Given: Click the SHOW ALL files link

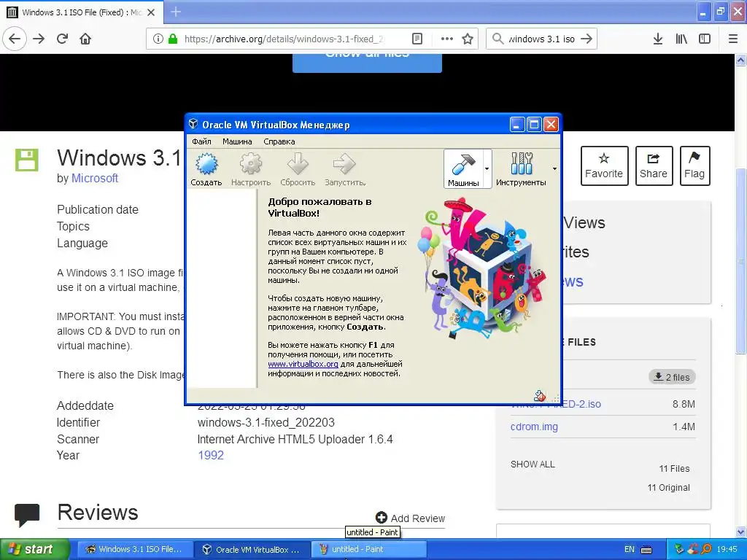Looking at the screenshot, I should point(533,464).
